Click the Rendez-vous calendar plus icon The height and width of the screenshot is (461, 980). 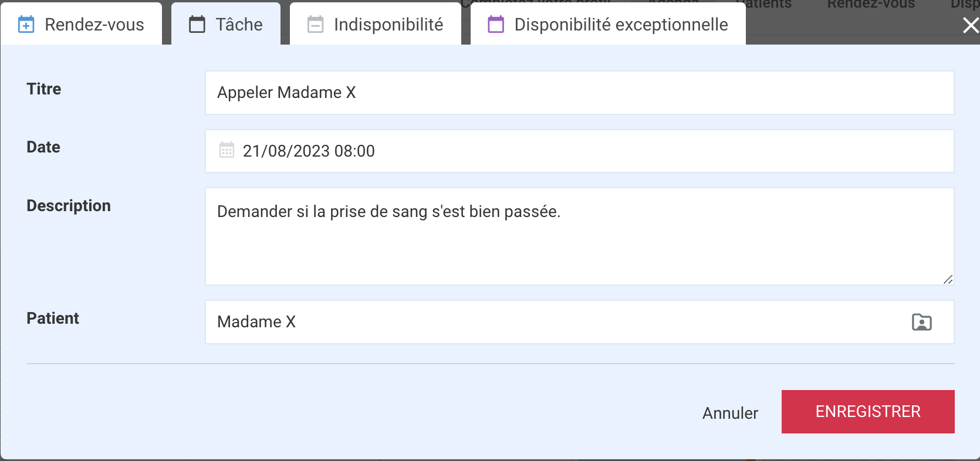(26, 25)
